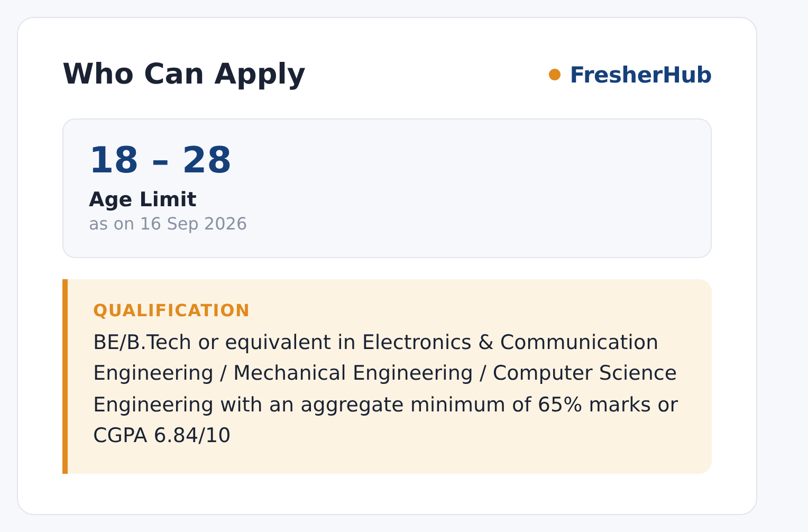Screen dimensions: 808x532
Task: Click the CGPA 6.84/10 value
Action: point(162,436)
